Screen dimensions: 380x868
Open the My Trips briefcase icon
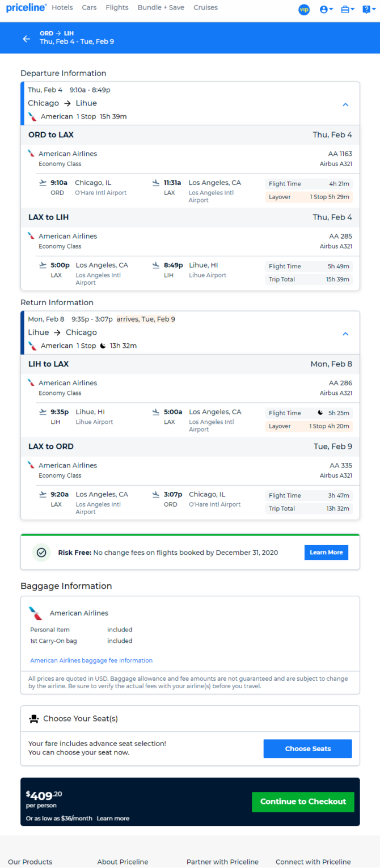(348, 10)
